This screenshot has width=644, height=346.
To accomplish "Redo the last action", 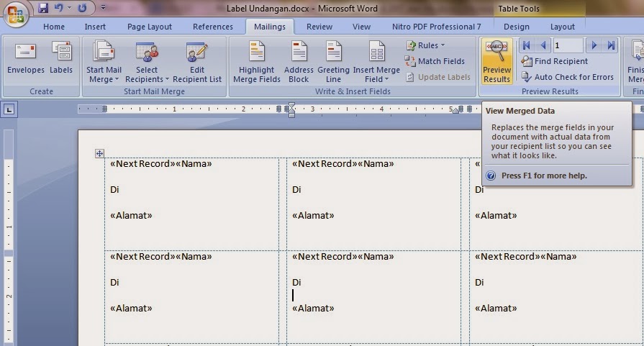I will pyautogui.click(x=82, y=7).
